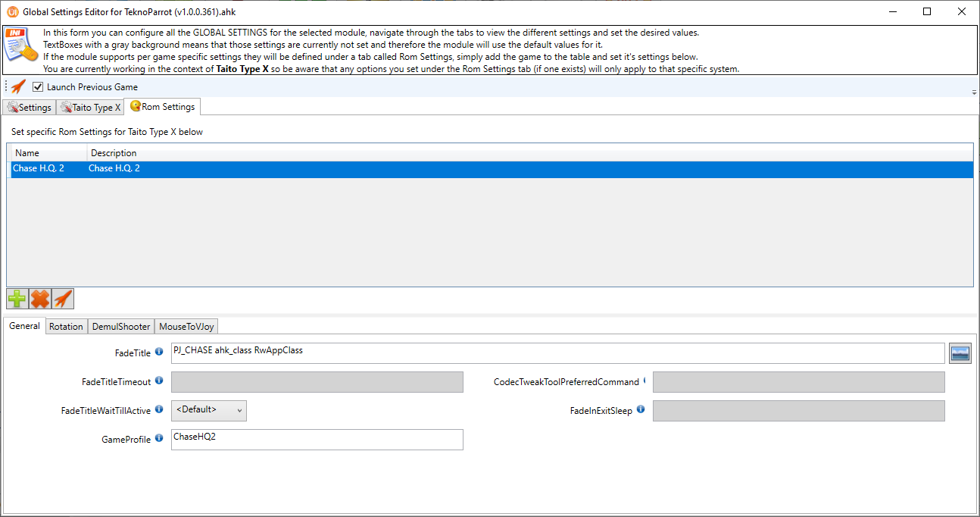This screenshot has width=980, height=517.
Task: Uncheck Launch Previous Game
Action: [x=38, y=87]
